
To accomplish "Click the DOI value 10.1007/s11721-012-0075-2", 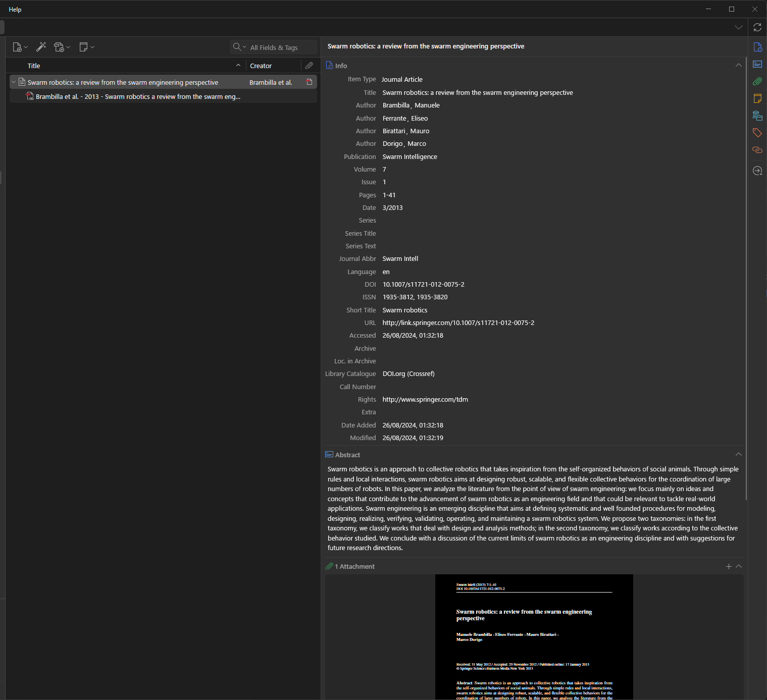I will point(423,284).
